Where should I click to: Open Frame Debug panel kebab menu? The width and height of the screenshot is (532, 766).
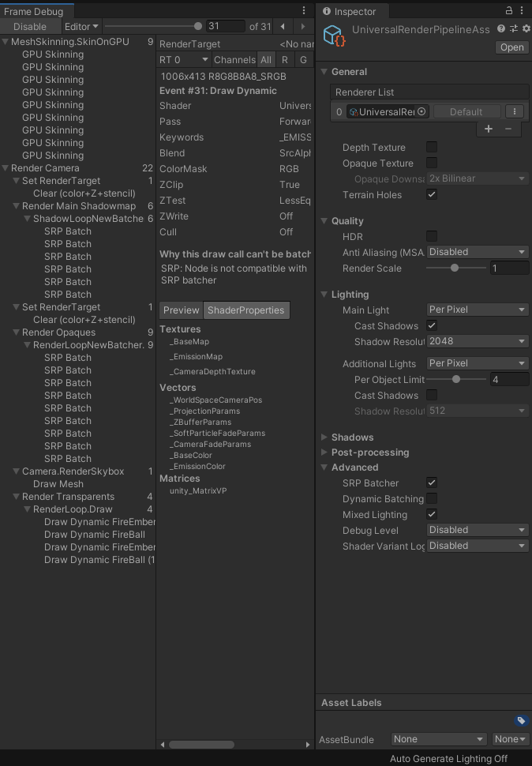[x=304, y=10]
